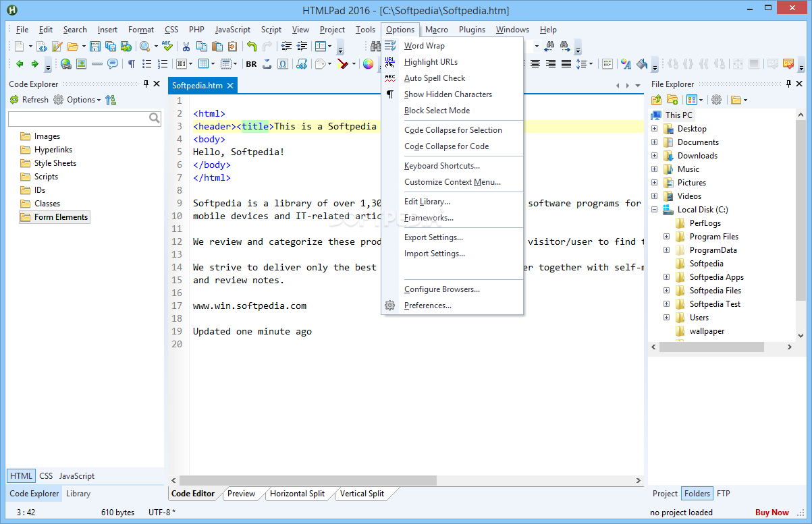The width and height of the screenshot is (812, 524).
Task: Expand the Desktop tree node
Action: coord(654,129)
